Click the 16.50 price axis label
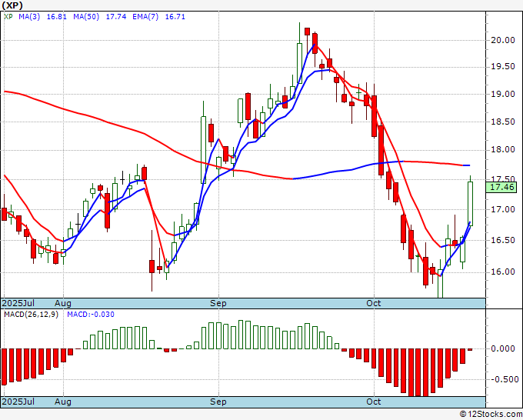 [503, 240]
